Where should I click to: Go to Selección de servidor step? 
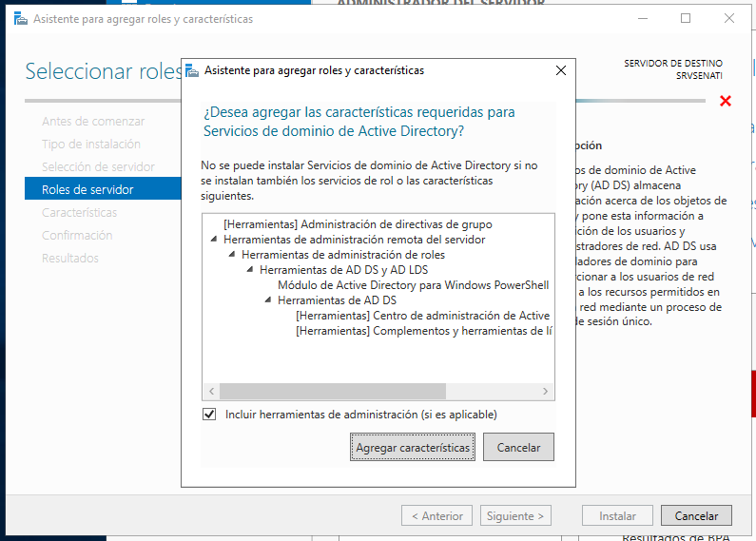pyautogui.click(x=98, y=166)
